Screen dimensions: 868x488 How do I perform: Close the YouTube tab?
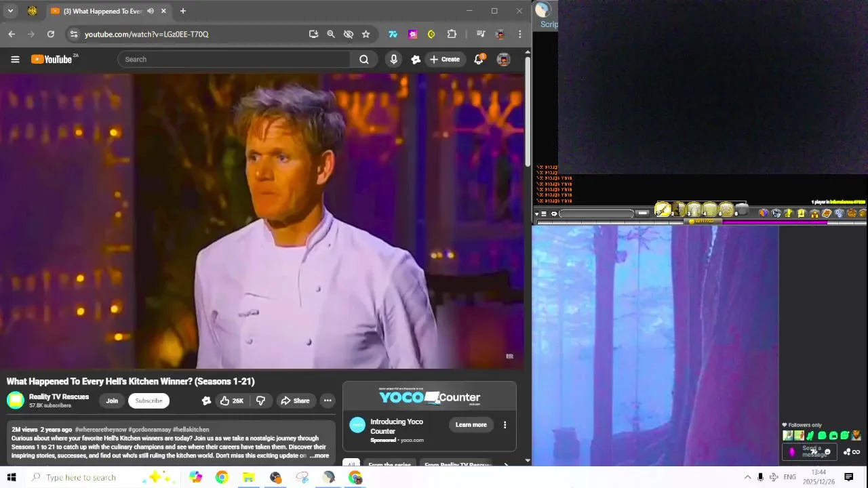click(x=163, y=11)
